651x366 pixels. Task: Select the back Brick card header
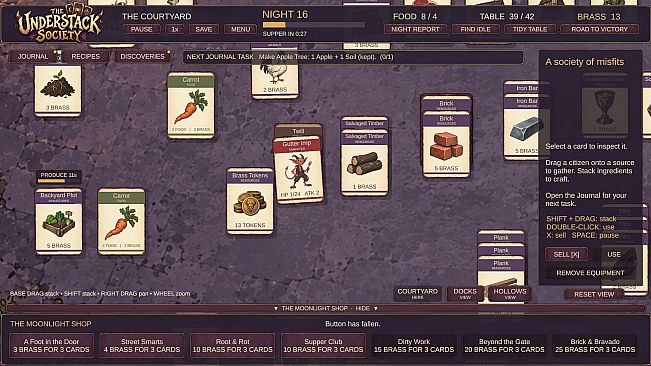pos(446,104)
